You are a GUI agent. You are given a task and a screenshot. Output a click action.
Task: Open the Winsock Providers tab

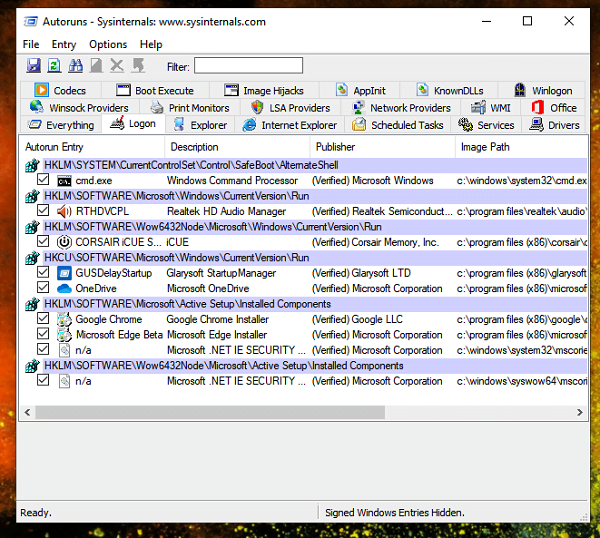[x=80, y=108]
